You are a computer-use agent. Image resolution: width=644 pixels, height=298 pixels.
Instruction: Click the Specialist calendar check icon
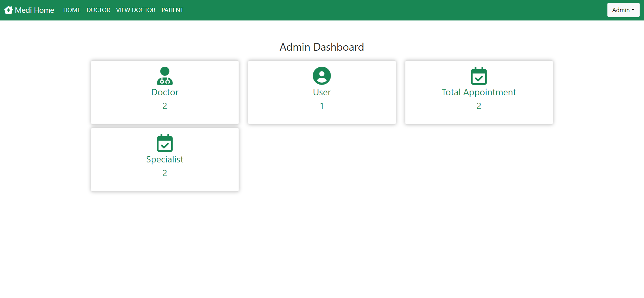tap(165, 143)
